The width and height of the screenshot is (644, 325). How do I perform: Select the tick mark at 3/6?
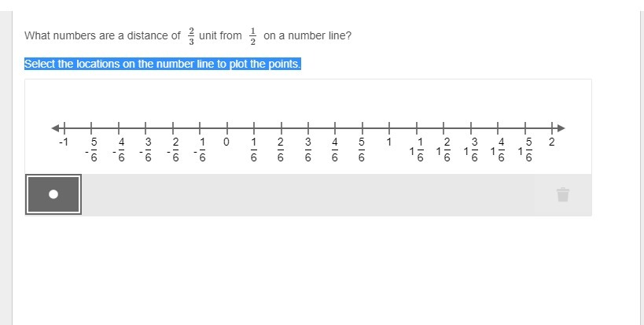click(308, 128)
